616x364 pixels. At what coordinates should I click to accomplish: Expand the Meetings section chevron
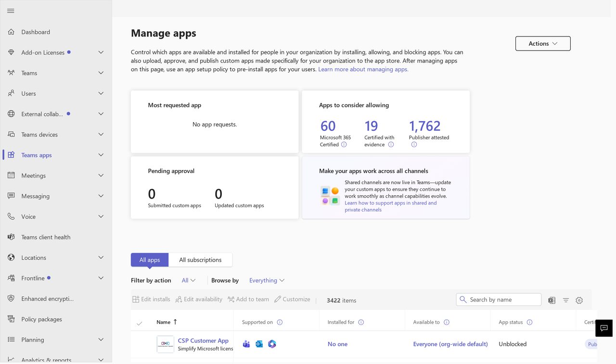[101, 176]
